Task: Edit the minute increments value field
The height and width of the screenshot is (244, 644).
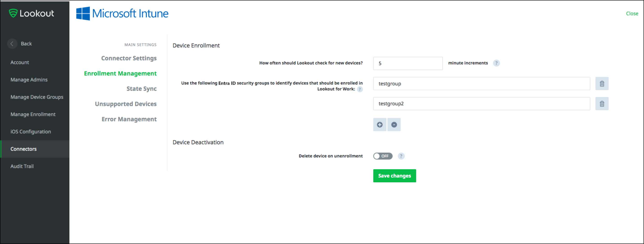Action: coord(407,63)
